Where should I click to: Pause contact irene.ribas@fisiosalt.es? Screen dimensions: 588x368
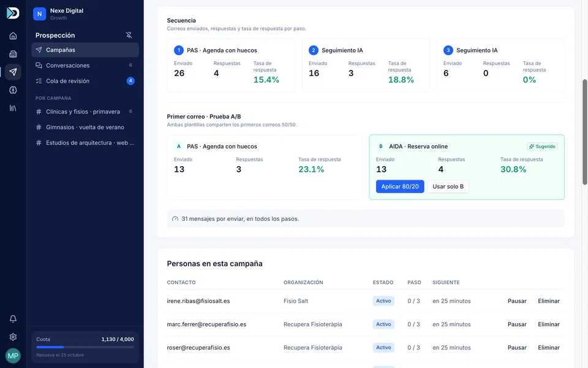click(x=517, y=301)
